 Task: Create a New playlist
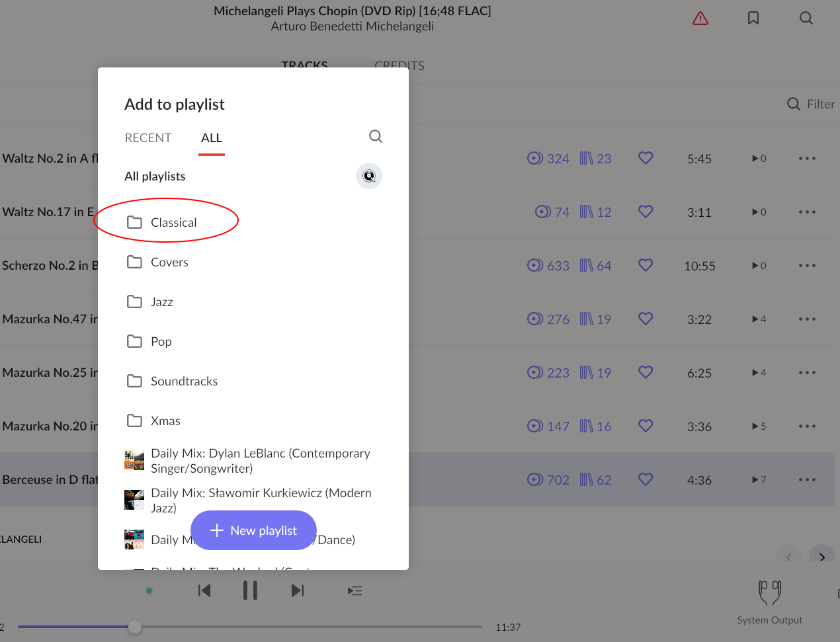coord(253,530)
